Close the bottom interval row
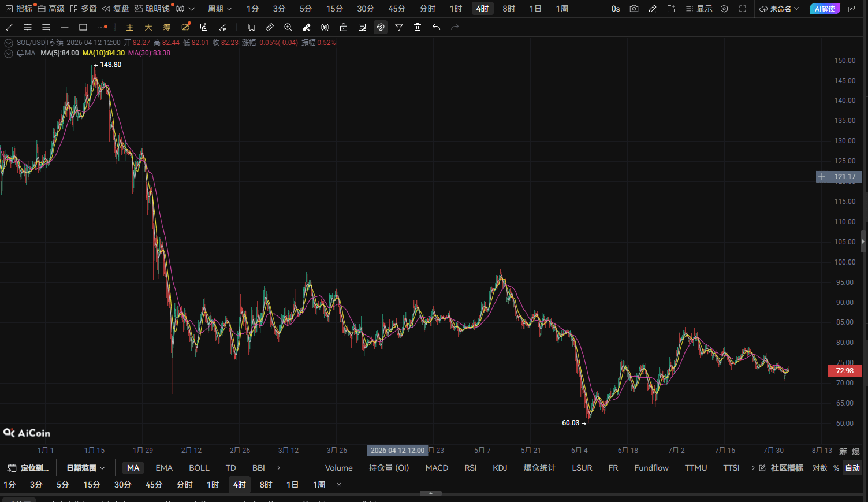 click(339, 485)
